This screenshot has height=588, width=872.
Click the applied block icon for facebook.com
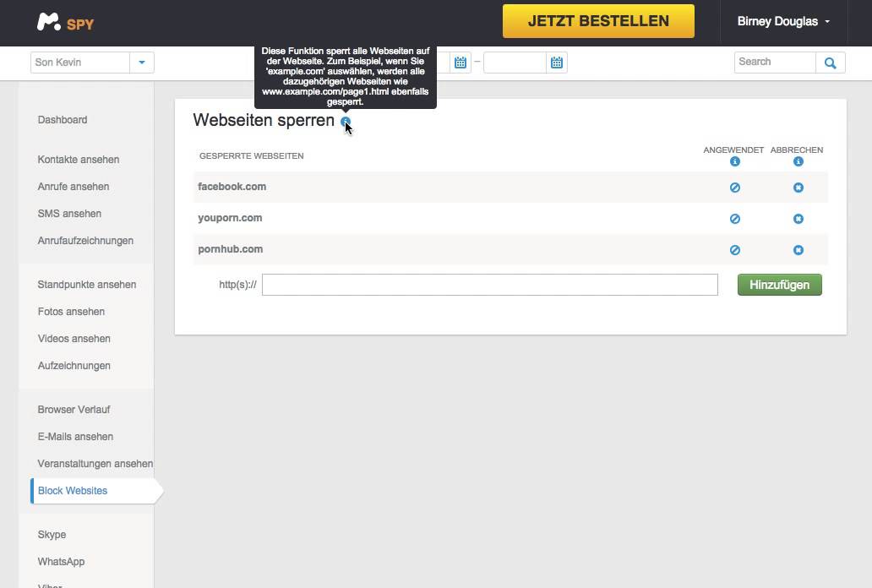click(x=734, y=188)
